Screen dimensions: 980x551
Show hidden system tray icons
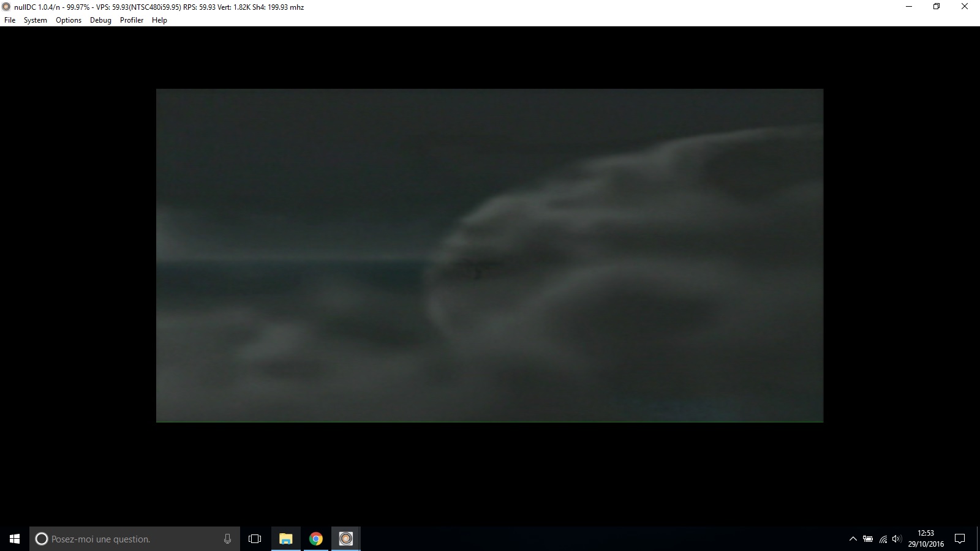[853, 539]
